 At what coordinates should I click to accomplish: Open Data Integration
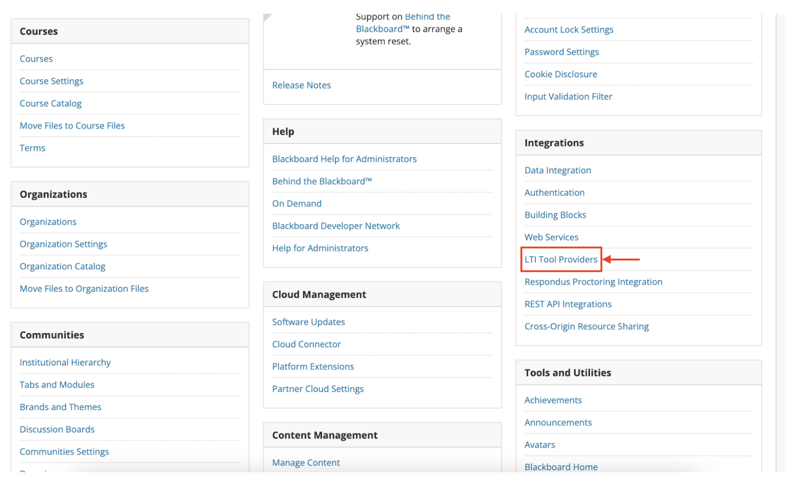(x=558, y=170)
